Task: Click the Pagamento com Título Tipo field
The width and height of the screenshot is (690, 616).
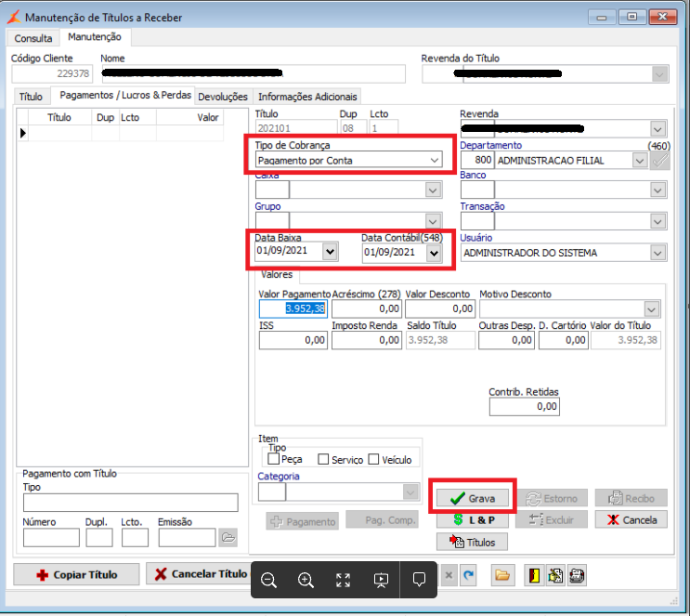Action: click(131, 503)
